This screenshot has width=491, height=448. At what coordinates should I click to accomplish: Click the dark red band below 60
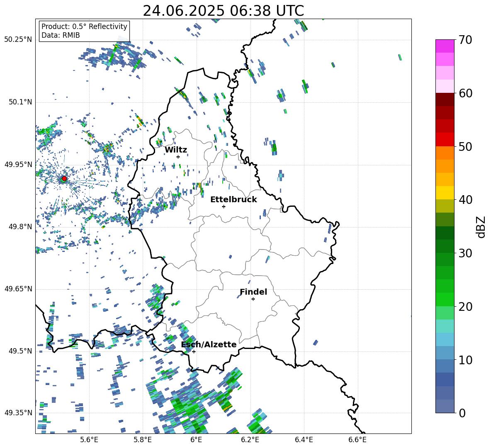click(x=445, y=99)
